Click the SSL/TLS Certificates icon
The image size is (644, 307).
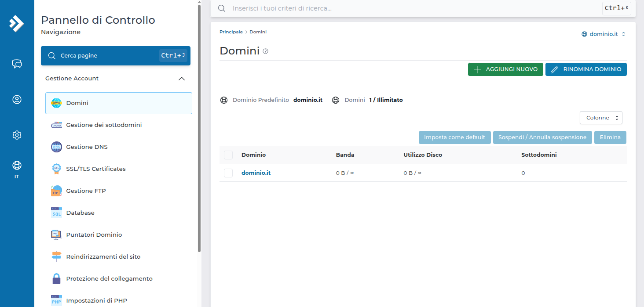pos(56,169)
